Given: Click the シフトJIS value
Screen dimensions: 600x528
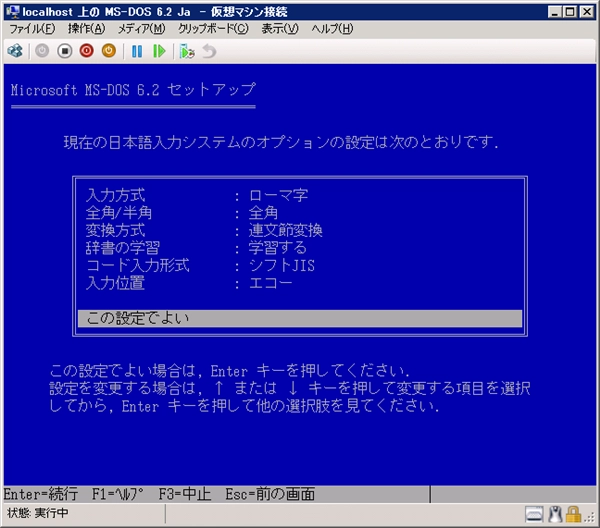Looking at the screenshot, I should (282, 266).
